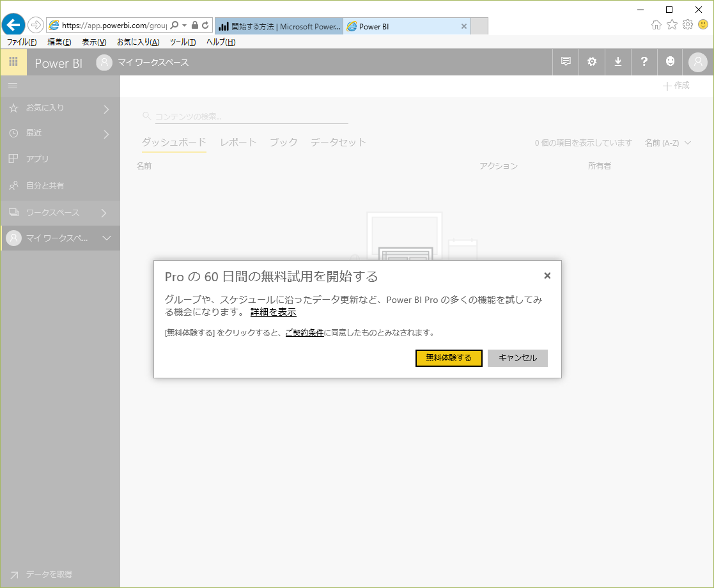Open the 表示(V) menu

[94, 42]
